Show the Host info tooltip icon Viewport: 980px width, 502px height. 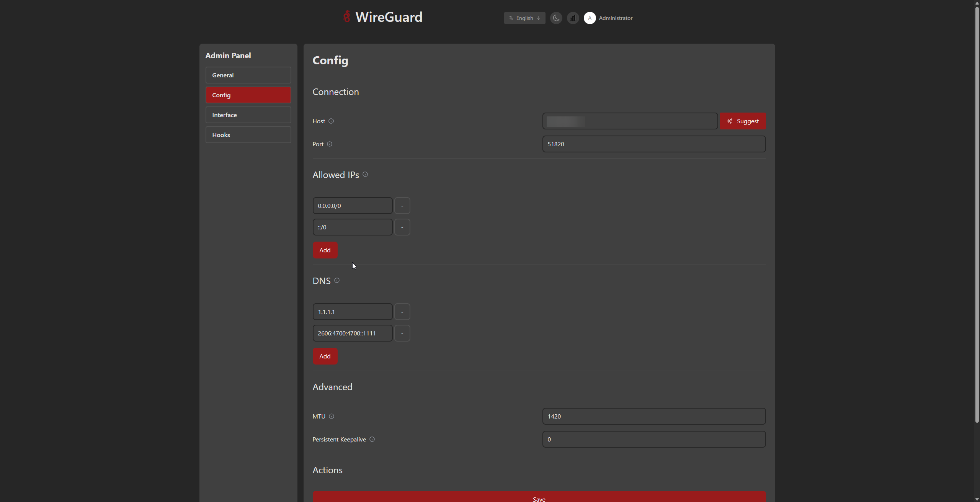(331, 121)
